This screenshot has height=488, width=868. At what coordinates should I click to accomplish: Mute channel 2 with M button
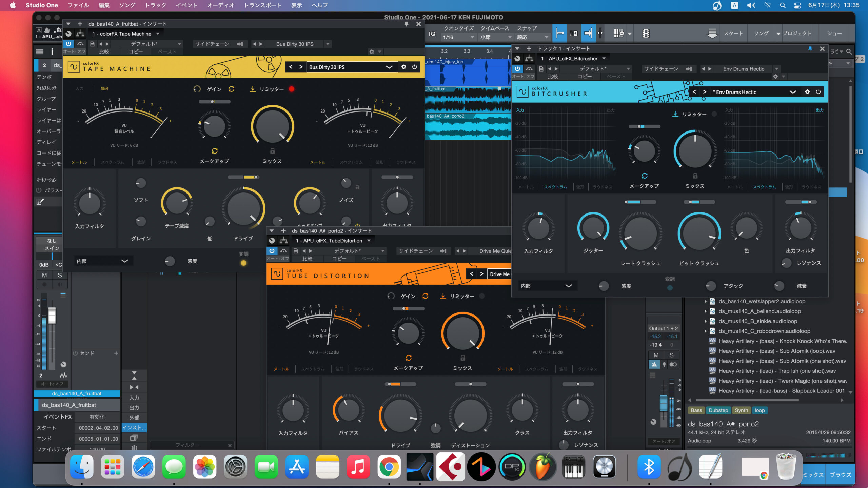[x=44, y=275]
